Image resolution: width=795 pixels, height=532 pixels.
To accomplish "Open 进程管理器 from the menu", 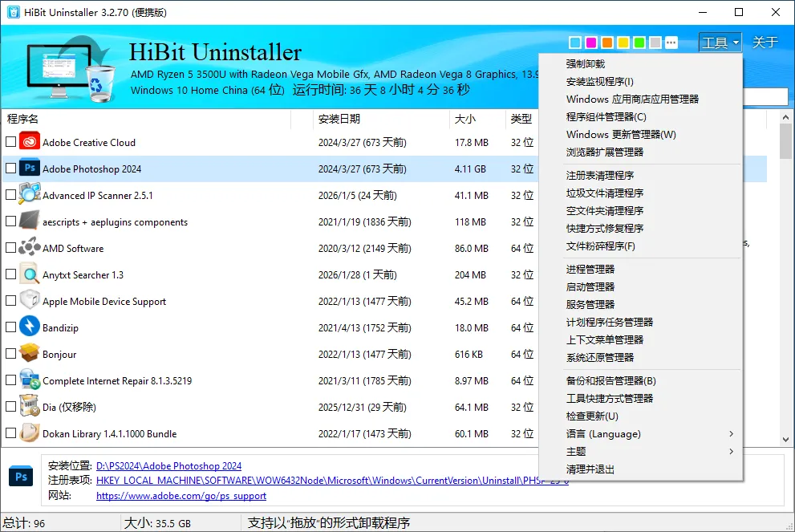I will click(641, 270).
